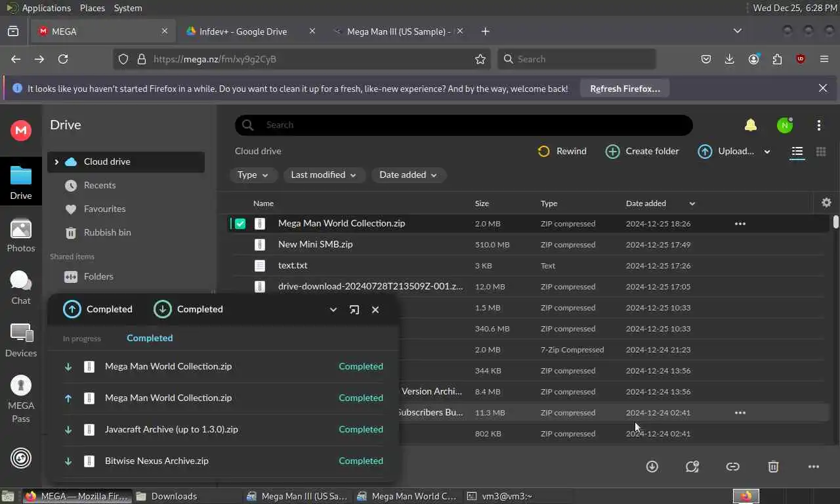Create link for selected file
Screen dimensions: 840x504
coord(732,467)
